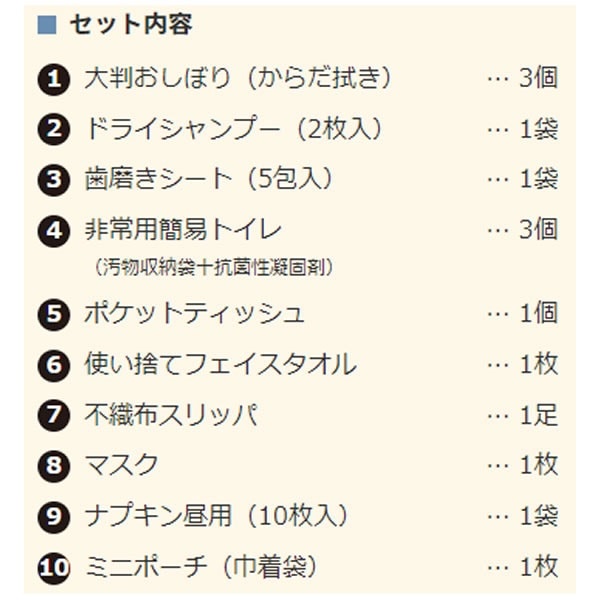
Task: Click the number 3 circle icon
Action: (x=56, y=180)
